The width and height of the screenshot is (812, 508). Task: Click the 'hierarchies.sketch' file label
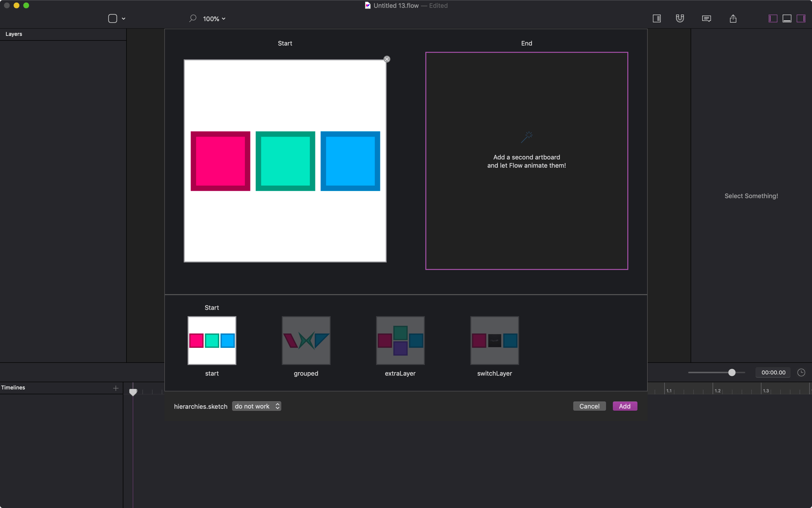click(201, 406)
